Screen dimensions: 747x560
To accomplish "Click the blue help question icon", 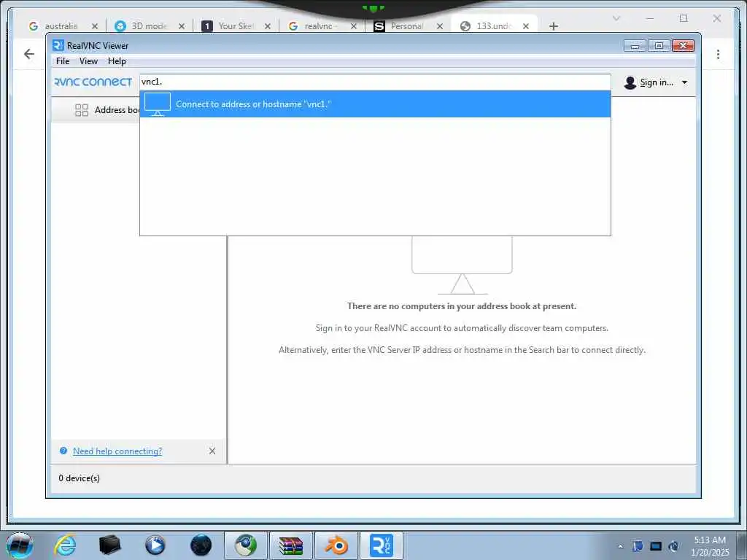I will click(x=63, y=451).
